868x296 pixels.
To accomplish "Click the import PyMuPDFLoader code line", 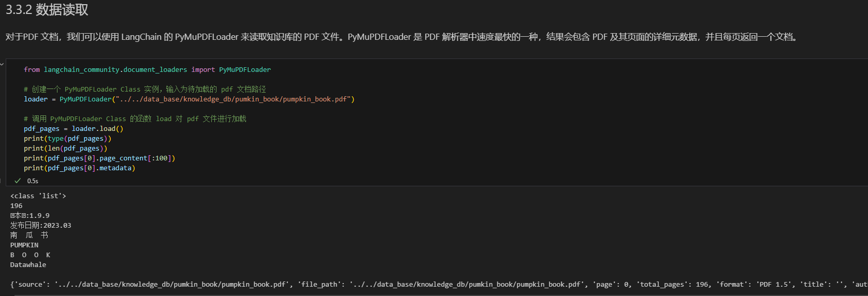I will coord(147,69).
